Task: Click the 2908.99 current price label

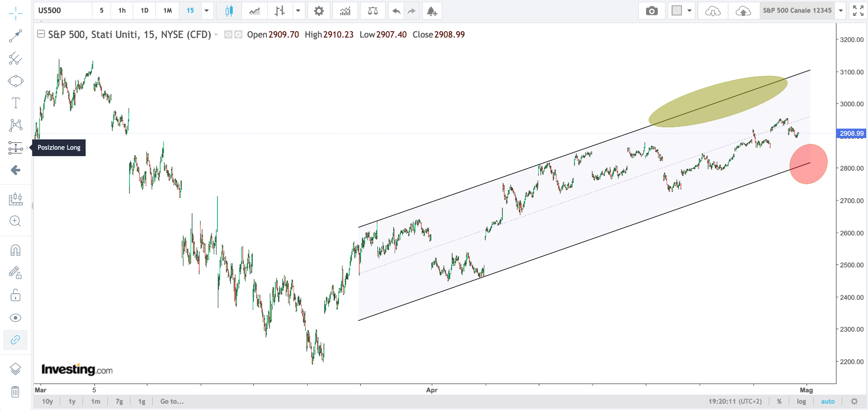Action: [851, 133]
